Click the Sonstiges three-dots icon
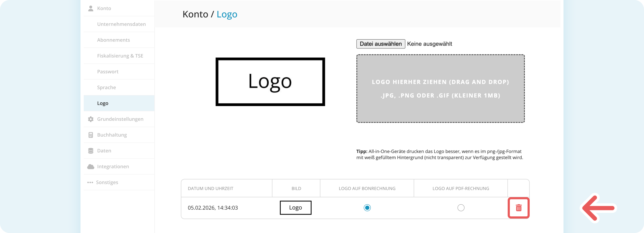The image size is (644, 233). [90, 182]
